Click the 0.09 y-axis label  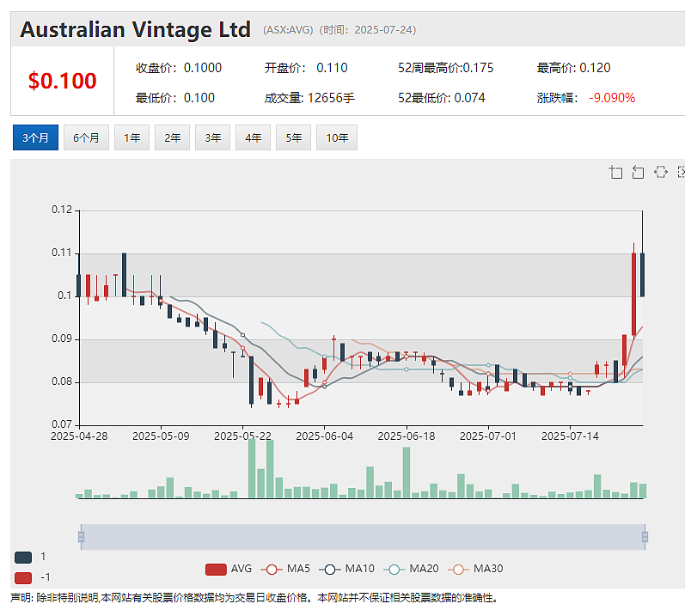click(x=61, y=338)
